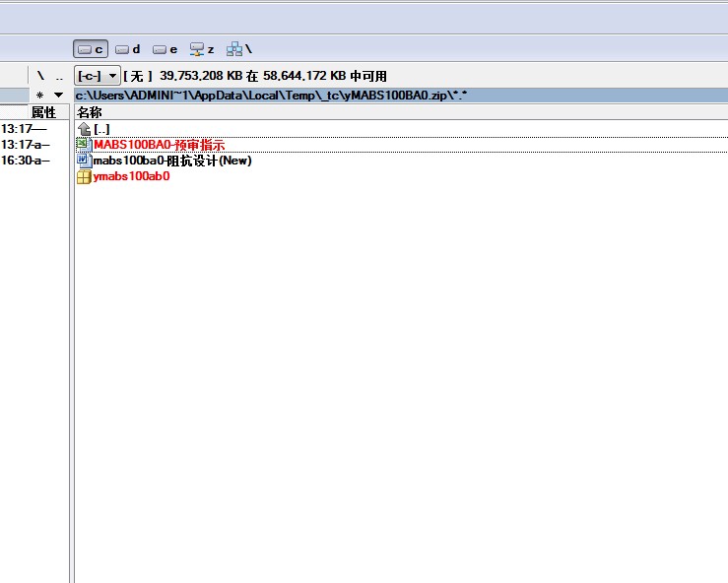The width and height of the screenshot is (728, 583).
Task: Switch to drive d
Action: [x=128, y=49]
